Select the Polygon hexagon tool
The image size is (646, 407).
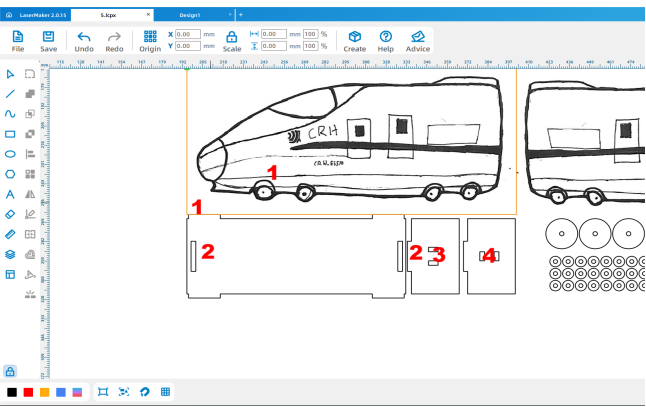click(10, 174)
